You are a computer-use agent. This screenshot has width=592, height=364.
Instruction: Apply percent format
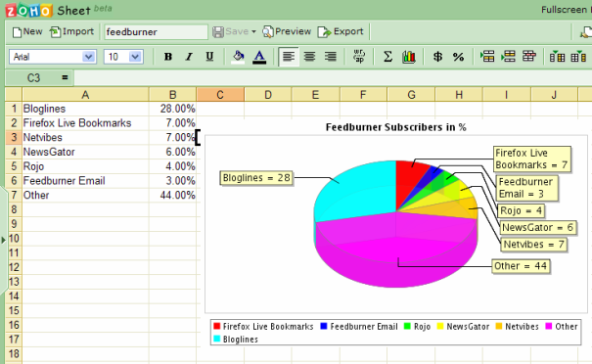click(x=458, y=57)
